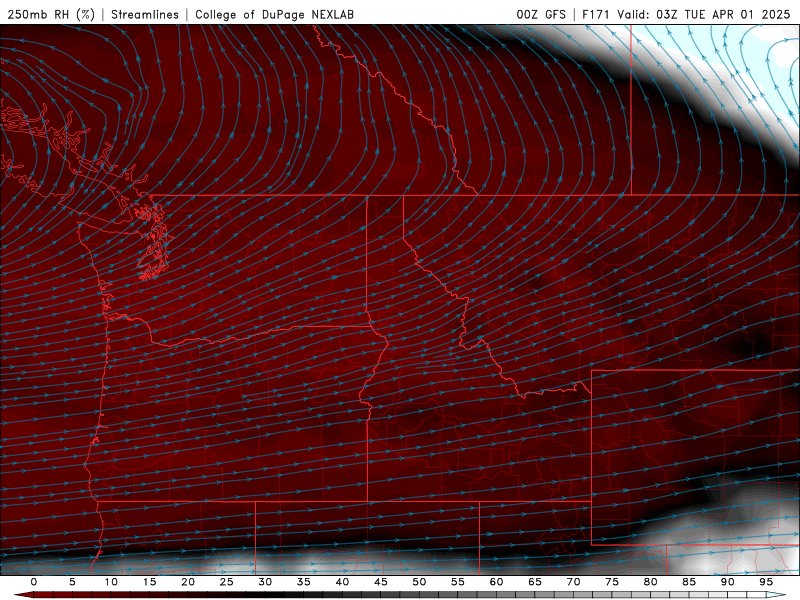Click the "10" colorbar scale label
Viewport: 800px width, 600px height.
tap(111, 582)
